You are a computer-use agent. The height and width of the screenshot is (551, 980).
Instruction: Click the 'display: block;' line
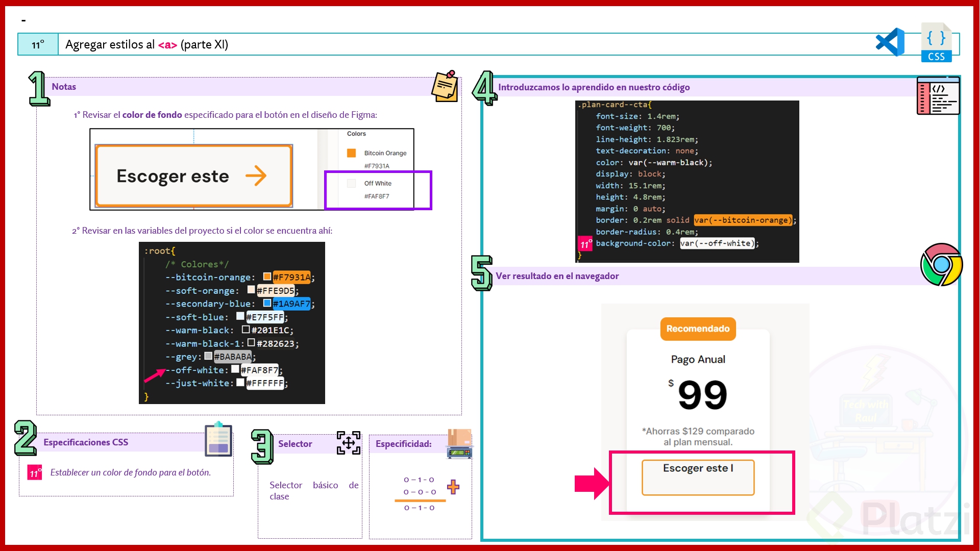630,174
